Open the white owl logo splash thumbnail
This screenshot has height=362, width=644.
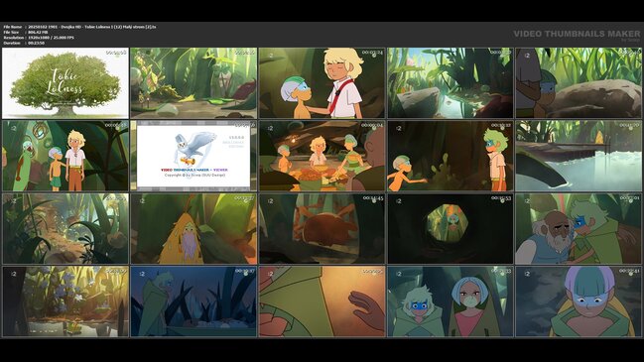click(193, 156)
